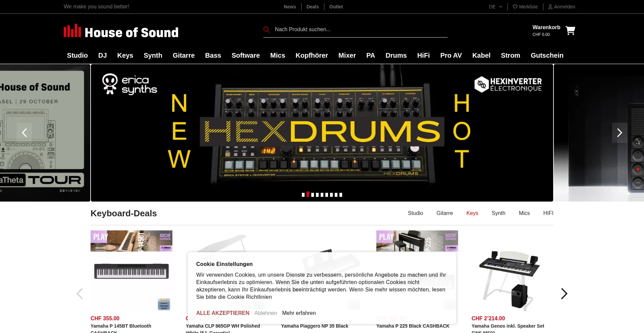Open the Kopfhörer category menu
Viewport: 644px width, 333px height.
tap(312, 55)
